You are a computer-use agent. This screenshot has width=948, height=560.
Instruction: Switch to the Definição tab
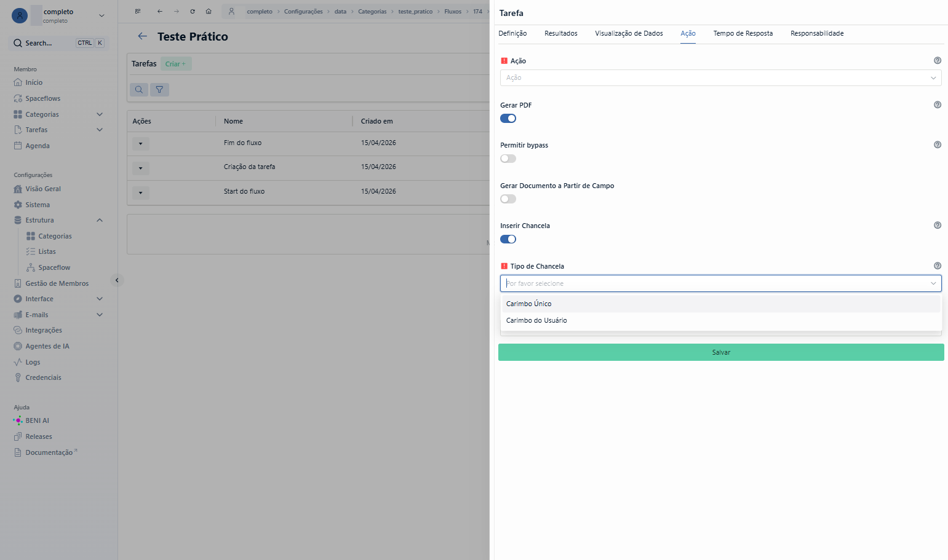click(512, 33)
